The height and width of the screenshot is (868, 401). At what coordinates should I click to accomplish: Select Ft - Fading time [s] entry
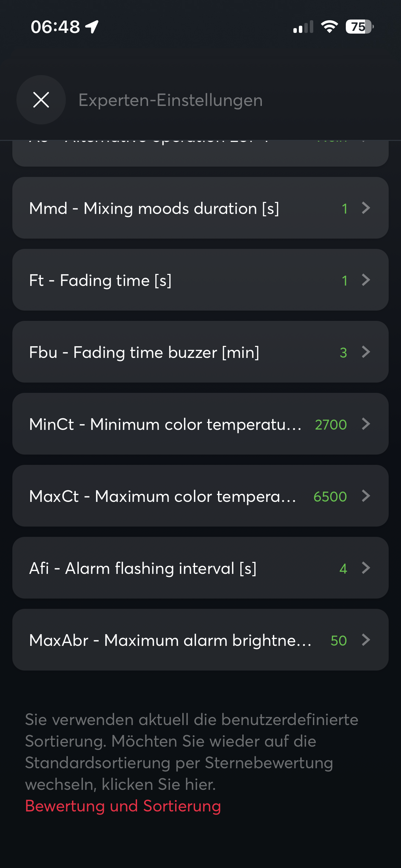[x=100, y=280]
